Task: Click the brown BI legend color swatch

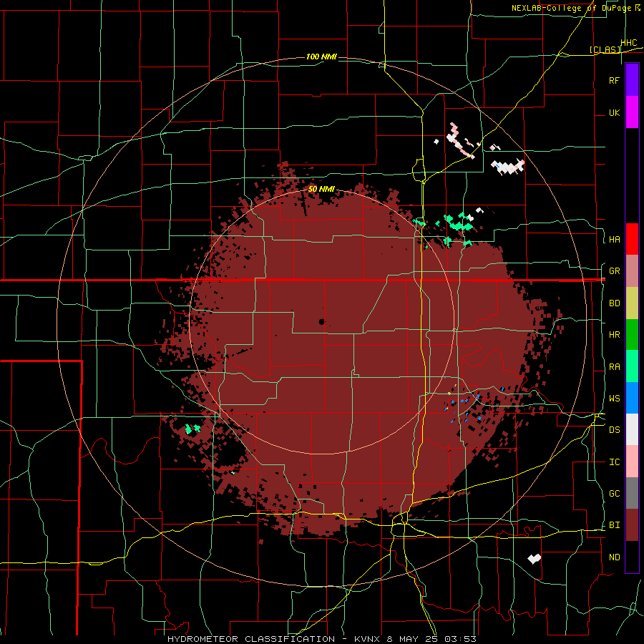Action: point(632,525)
